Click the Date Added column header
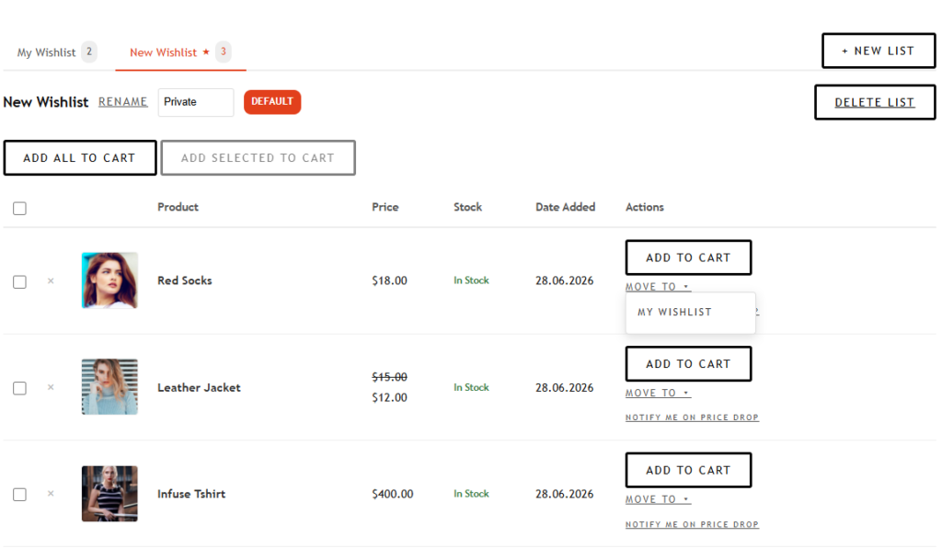The height and width of the screenshot is (560, 942). 566,207
